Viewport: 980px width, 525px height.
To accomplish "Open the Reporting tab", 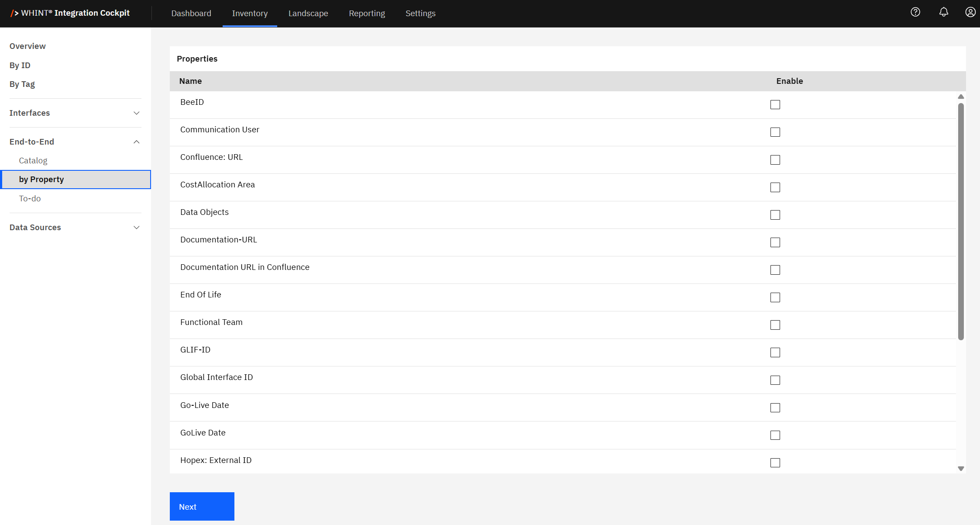I will pyautogui.click(x=367, y=14).
